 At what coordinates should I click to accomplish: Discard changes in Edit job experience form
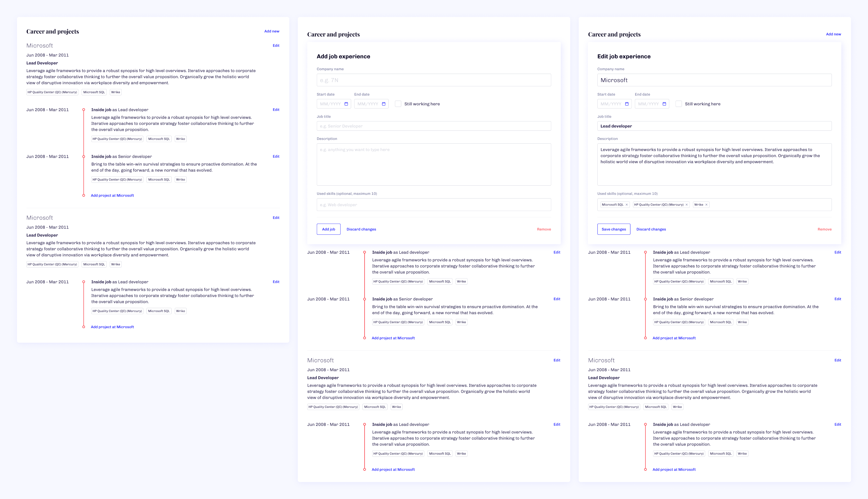coord(651,229)
